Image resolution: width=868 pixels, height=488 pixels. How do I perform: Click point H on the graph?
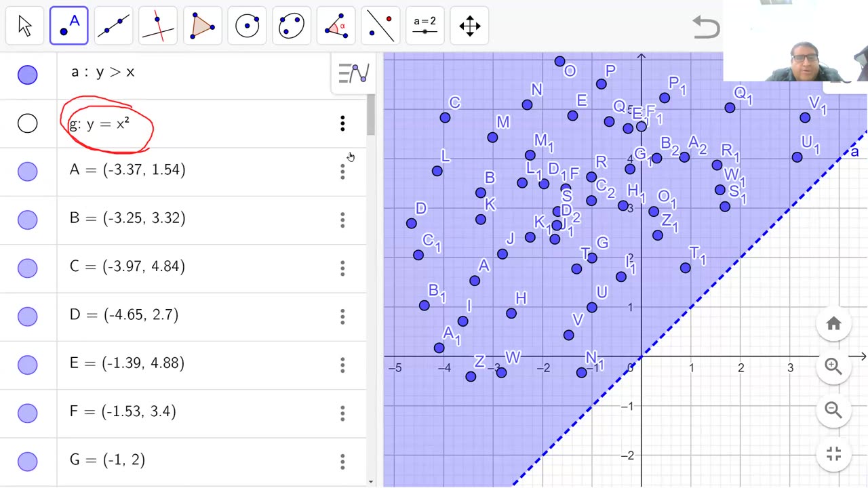[x=511, y=314]
